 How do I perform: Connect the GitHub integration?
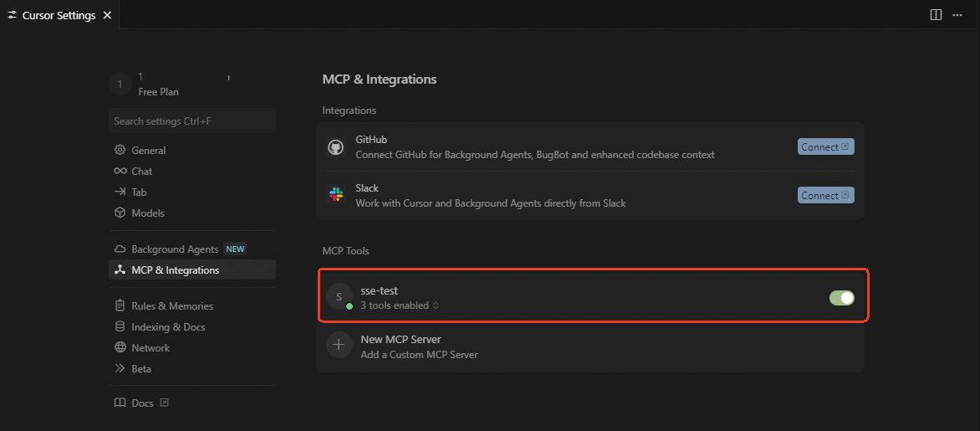[x=825, y=147]
